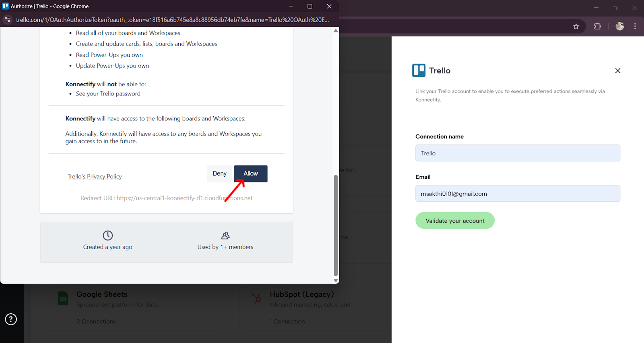Click '1 Connection' text under HubSpot
Viewport: 644px width, 343px height.
click(287, 321)
